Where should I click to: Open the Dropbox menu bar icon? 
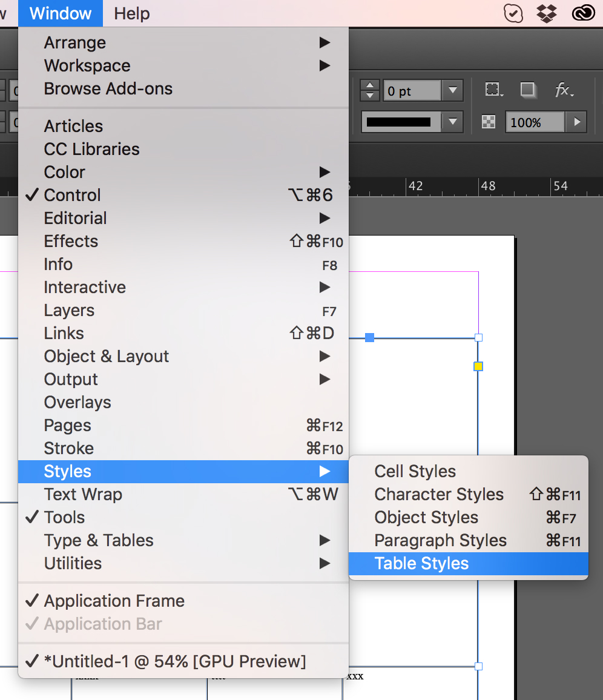tap(547, 13)
